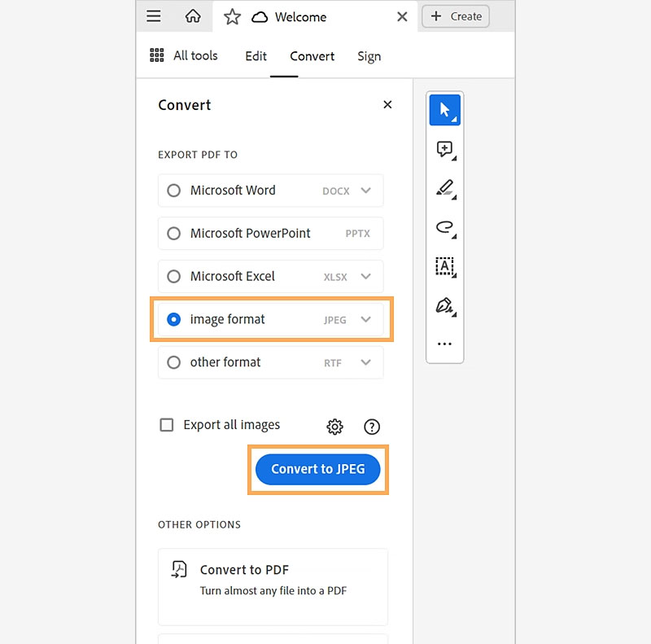Go to the Home icon

pos(193,16)
